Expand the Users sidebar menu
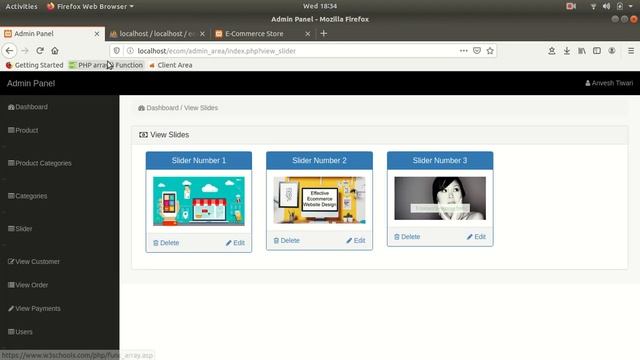Image resolution: width=640 pixels, height=360 pixels. pos(20,332)
